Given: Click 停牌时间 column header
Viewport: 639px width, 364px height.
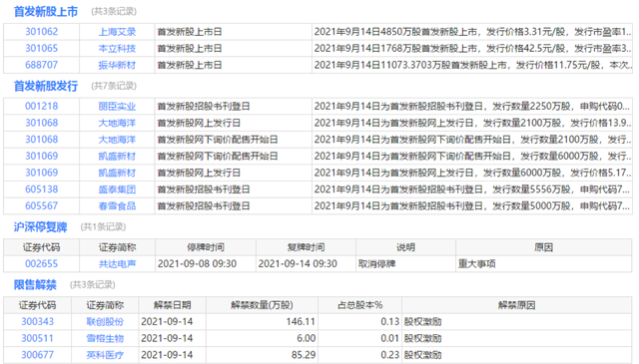Looking at the screenshot, I should (206, 247).
